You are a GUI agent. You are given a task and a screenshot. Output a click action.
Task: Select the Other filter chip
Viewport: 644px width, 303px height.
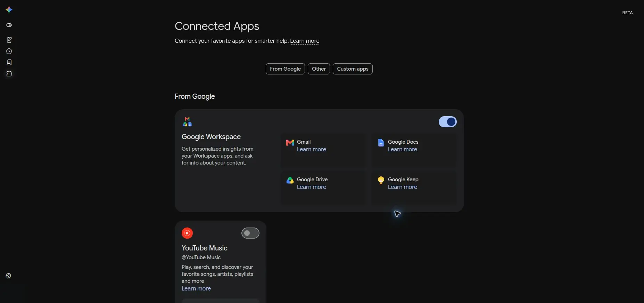click(319, 69)
